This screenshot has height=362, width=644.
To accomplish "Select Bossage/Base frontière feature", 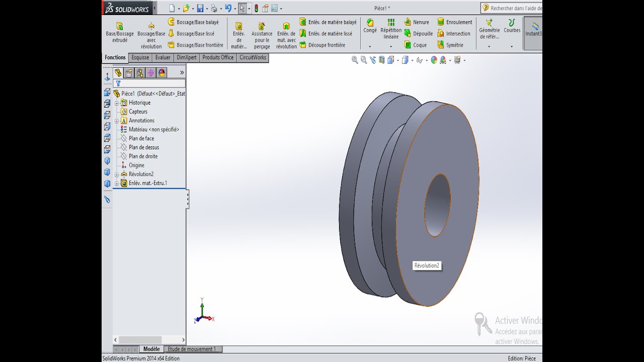I will [x=195, y=45].
